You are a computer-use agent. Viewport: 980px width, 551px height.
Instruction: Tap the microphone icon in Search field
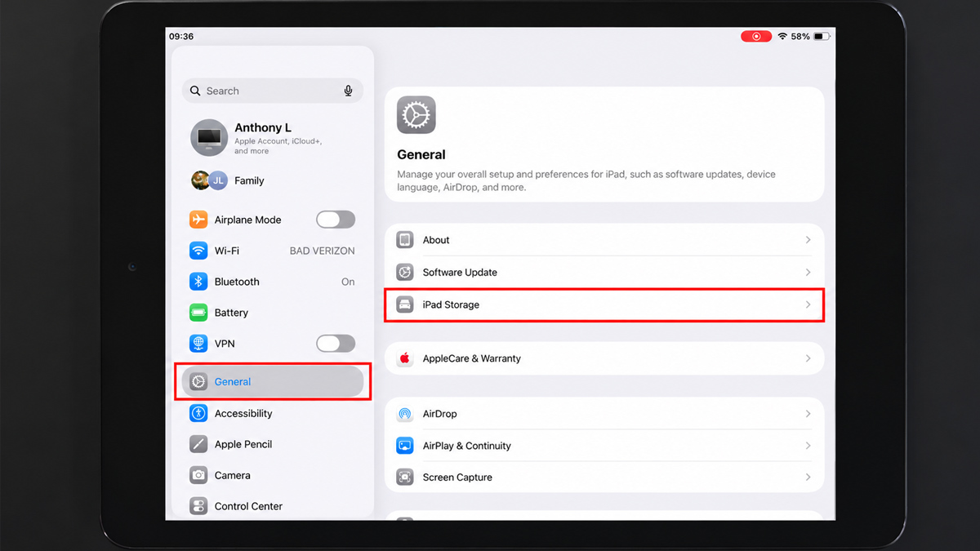[x=348, y=91]
